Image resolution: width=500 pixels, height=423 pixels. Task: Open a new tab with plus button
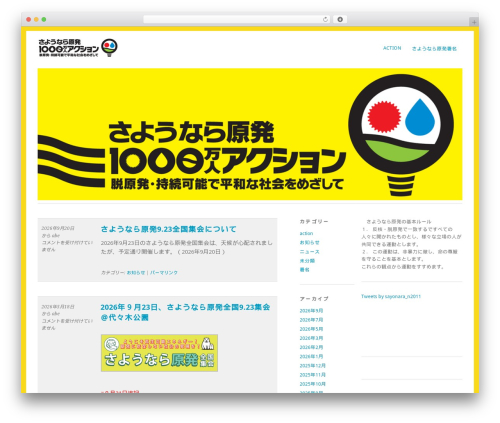coord(474,22)
